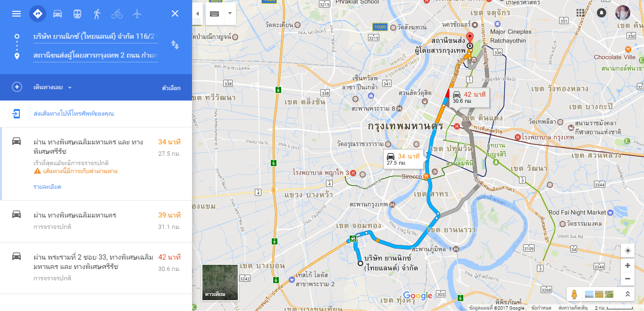This screenshot has width=644, height=311.
Task: Open the hamburger main menu
Action: pos(17,14)
